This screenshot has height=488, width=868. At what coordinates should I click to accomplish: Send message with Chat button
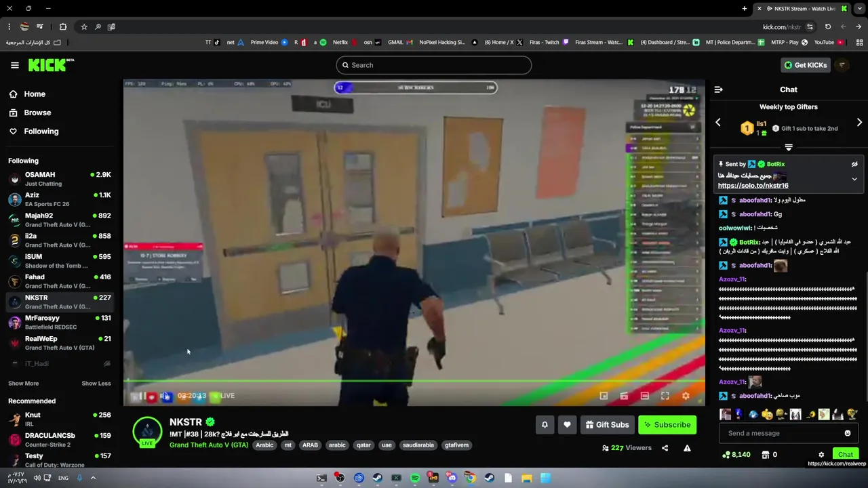click(x=845, y=454)
